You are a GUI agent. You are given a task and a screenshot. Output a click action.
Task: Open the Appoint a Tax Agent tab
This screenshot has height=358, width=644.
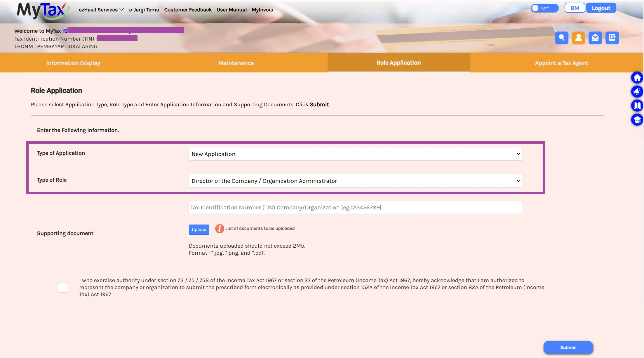[x=561, y=63]
